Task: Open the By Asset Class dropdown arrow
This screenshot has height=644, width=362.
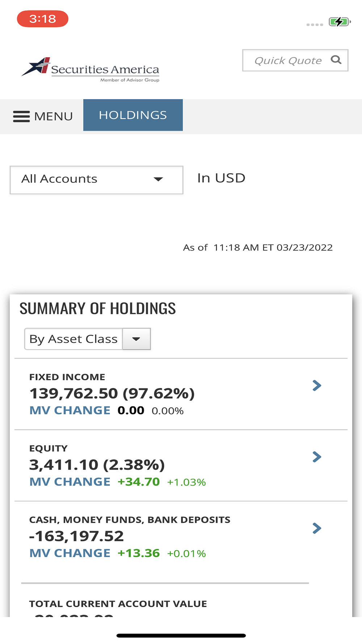Action: pos(136,339)
